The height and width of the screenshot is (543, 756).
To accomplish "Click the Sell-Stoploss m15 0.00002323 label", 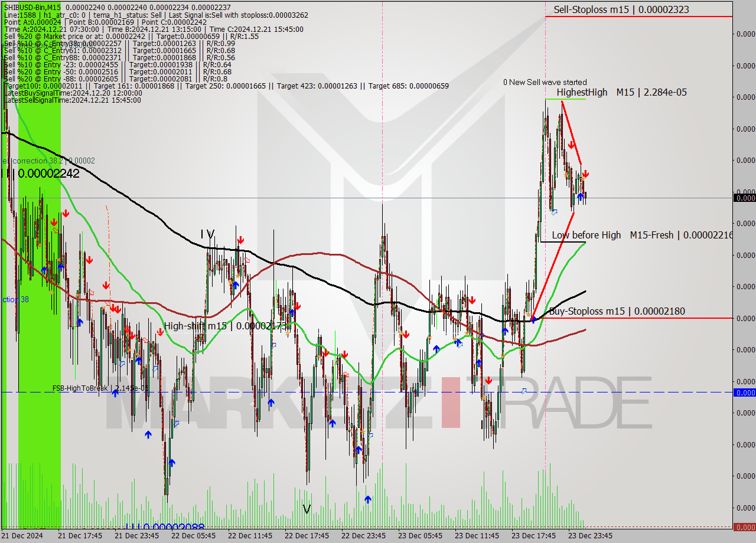I will click(621, 9).
